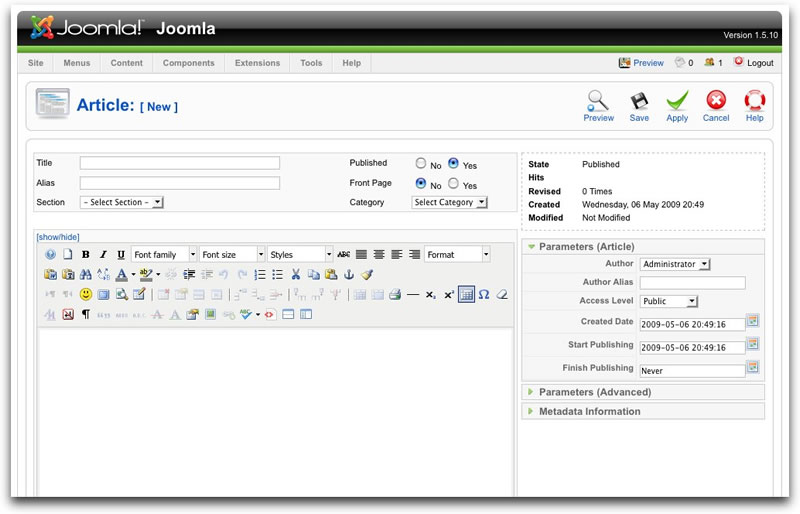Screen dimensions: 800x514
Task: Open the Format dropdown
Action: tap(457, 254)
